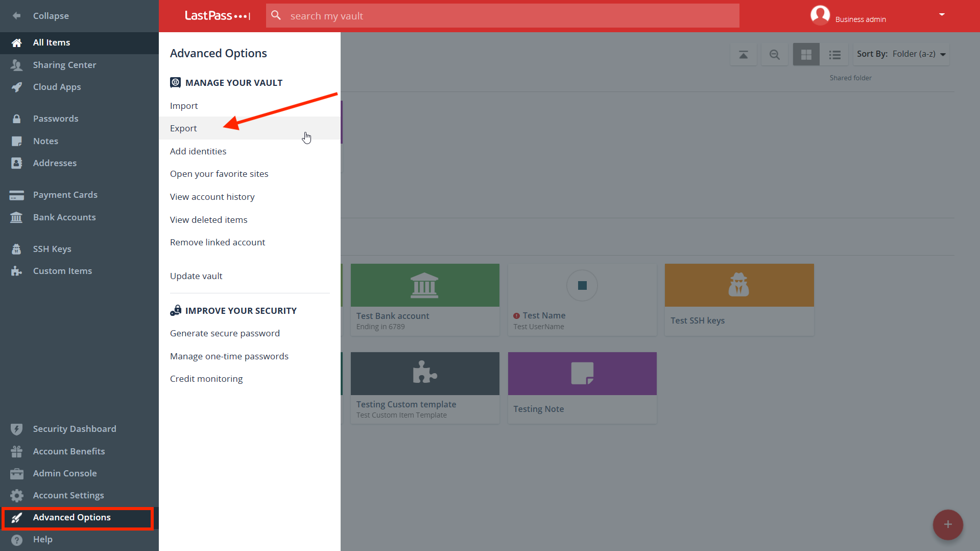Click the Passwords lock icon

[17, 119]
